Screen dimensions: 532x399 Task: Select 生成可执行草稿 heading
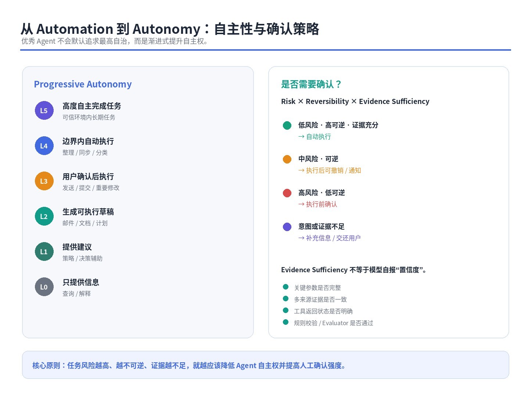pyautogui.click(x=88, y=212)
